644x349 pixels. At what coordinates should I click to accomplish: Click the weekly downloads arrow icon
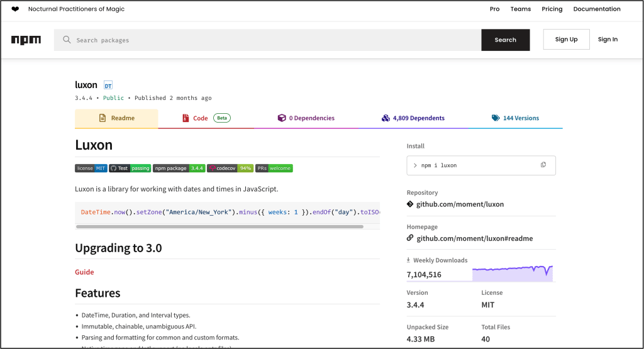pyautogui.click(x=408, y=260)
